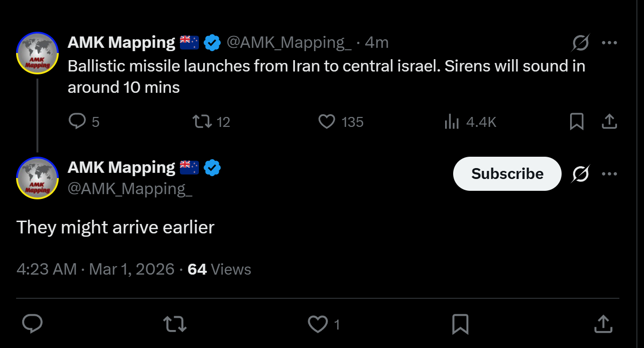Open the 4:23 AM Mar 1, 2026 timestamp
Screen dimensions: 644x348
[95, 269]
